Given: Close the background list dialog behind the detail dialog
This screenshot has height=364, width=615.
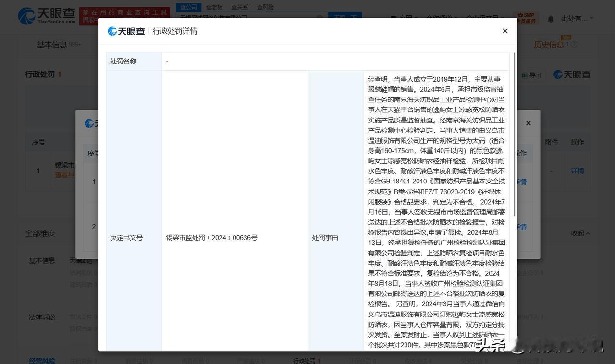Looking at the screenshot, I should 529,123.
